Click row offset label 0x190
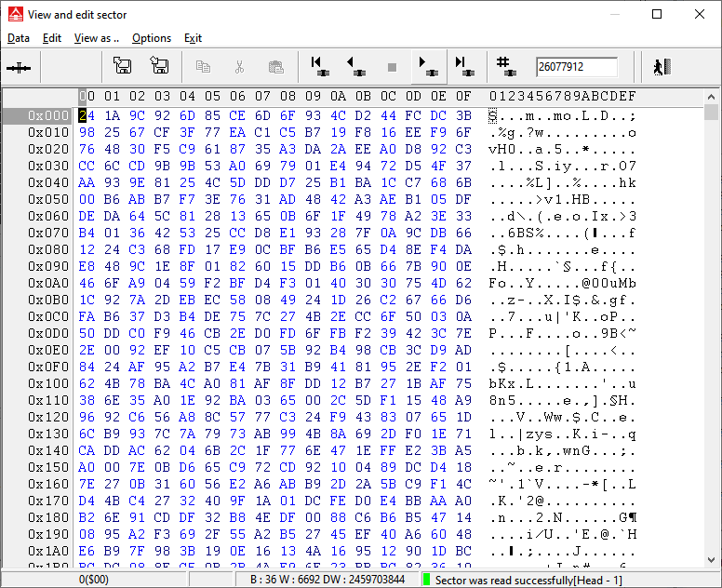This screenshot has width=722, height=588. 47,534
